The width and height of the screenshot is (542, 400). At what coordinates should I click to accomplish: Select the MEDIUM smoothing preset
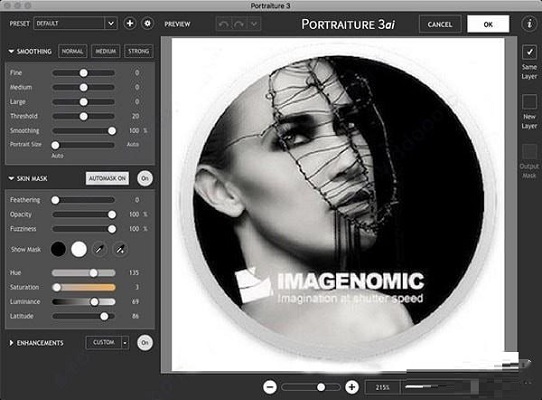pos(105,52)
